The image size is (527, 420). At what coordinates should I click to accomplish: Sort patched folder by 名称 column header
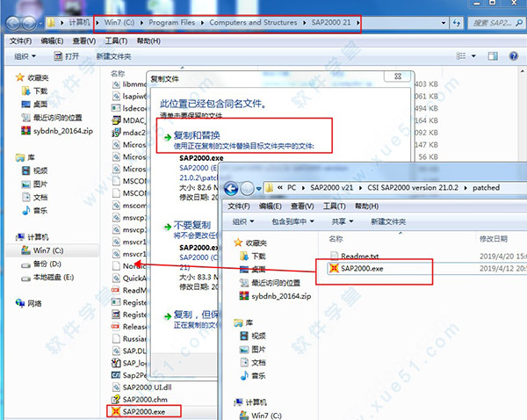pos(336,239)
